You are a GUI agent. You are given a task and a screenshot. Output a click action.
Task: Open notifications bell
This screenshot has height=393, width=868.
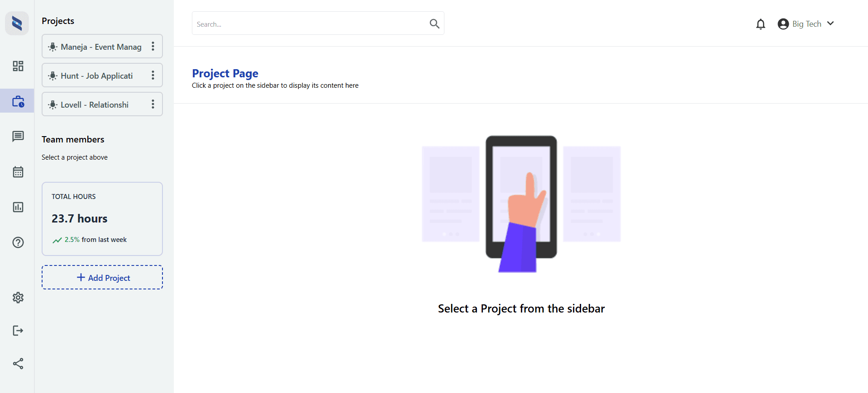pyautogui.click(x=760, y=24)
